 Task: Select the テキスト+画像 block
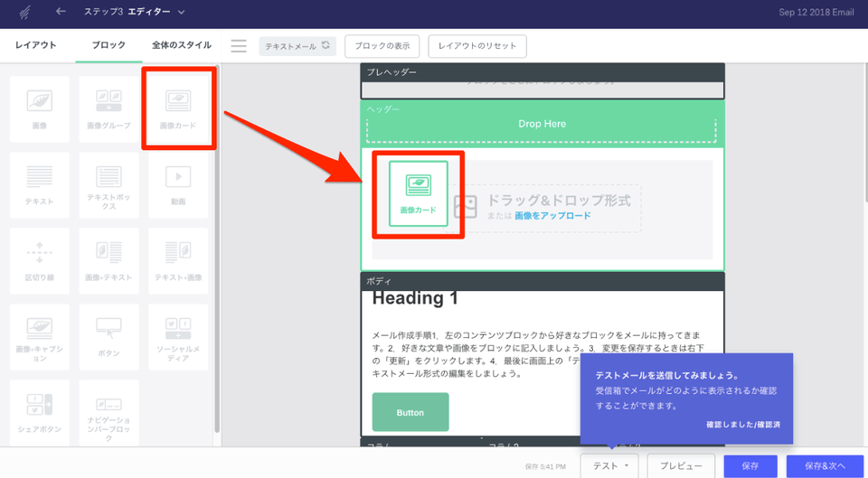(178, 260)
